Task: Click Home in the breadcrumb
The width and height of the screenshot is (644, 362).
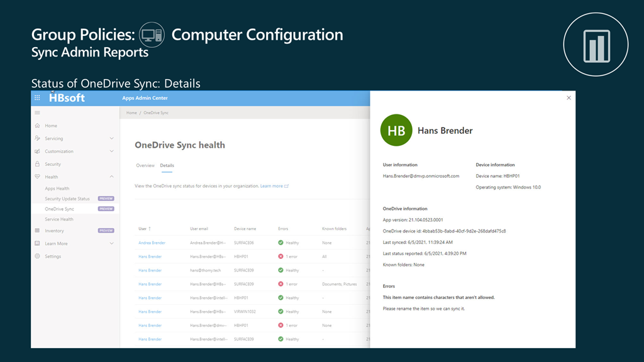Action: click(x=131, y=112)
